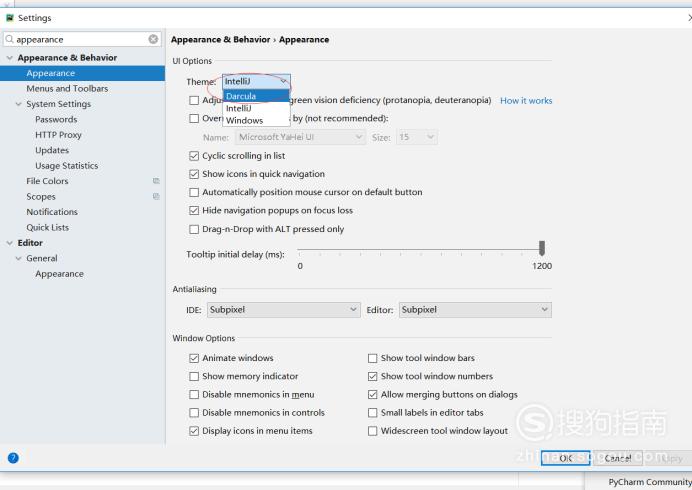
Task: Open the IDE antialiasing Subpixel dropdown
Action: 283,310
